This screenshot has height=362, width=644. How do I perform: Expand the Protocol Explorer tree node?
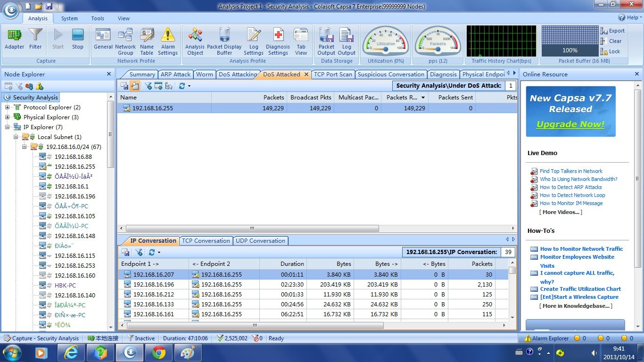click(x=8, y=107)
